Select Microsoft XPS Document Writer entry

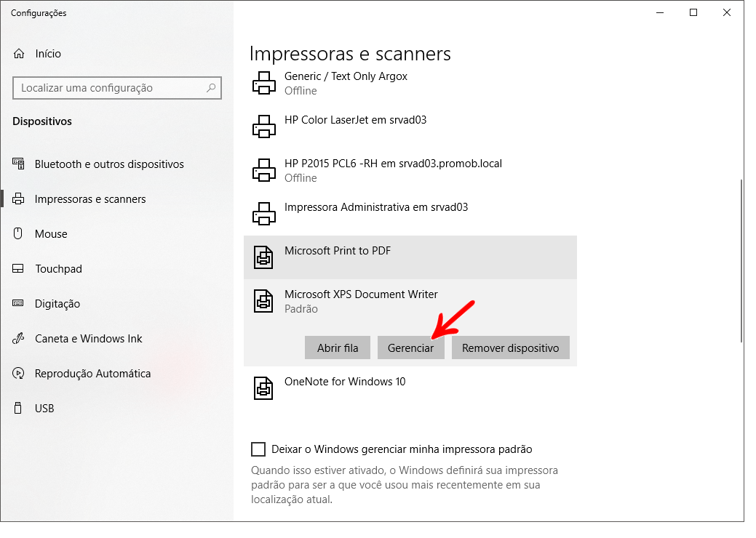coord(410,302)
